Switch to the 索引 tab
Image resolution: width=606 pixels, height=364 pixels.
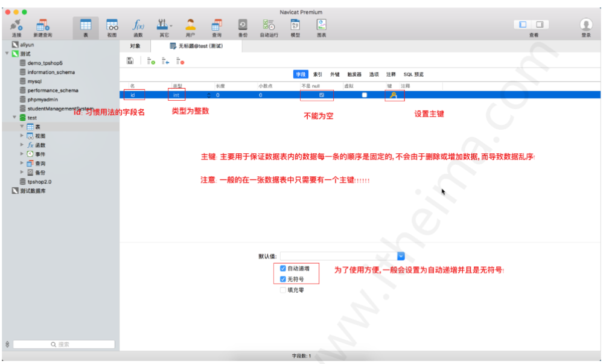pyautogui.click(x=317, y=74)
